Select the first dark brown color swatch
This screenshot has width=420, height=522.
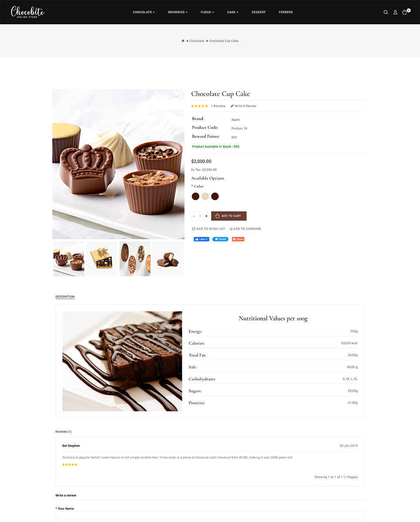click(196, 197)
